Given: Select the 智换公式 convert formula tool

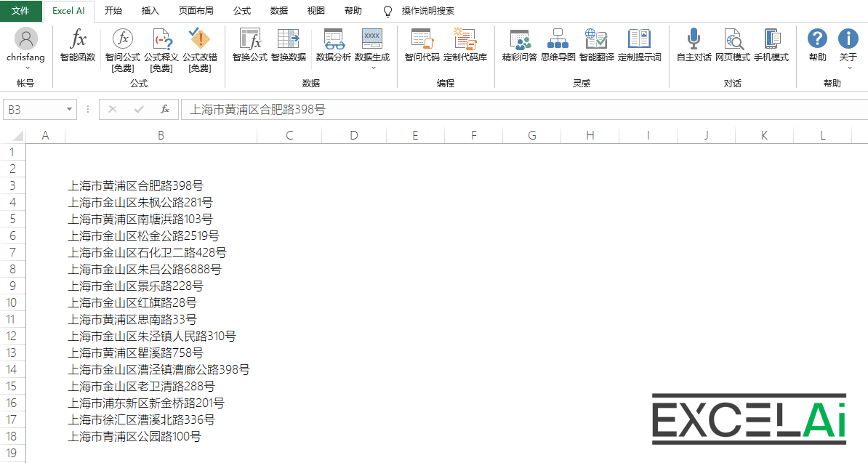Looking at the screenshot, I should pyautogui.click(x=249, y=45).
